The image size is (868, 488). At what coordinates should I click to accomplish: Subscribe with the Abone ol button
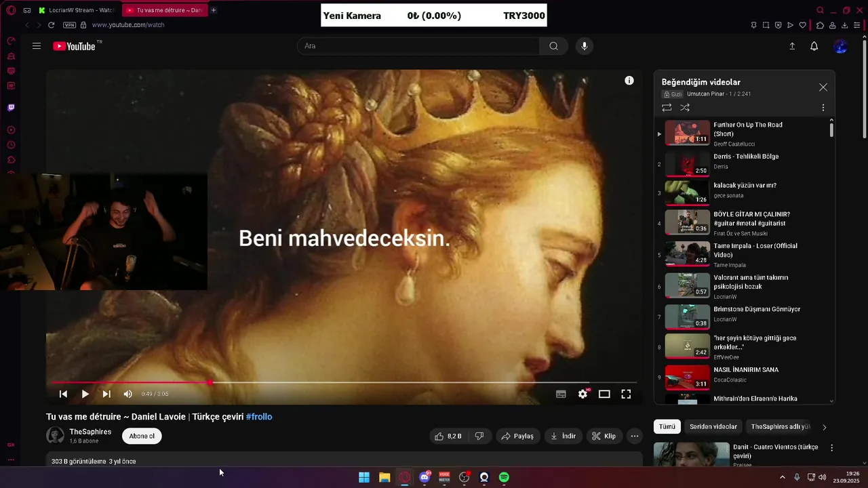tap(142, 436)
